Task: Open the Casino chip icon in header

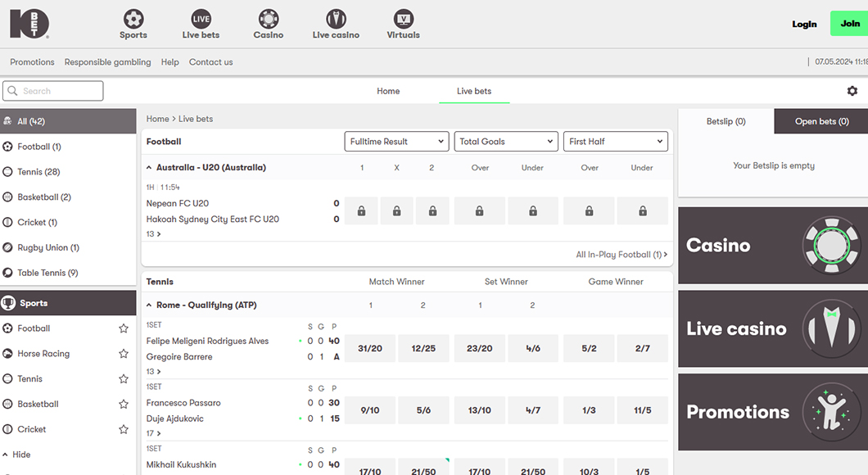Action: (x=268, y=19)
